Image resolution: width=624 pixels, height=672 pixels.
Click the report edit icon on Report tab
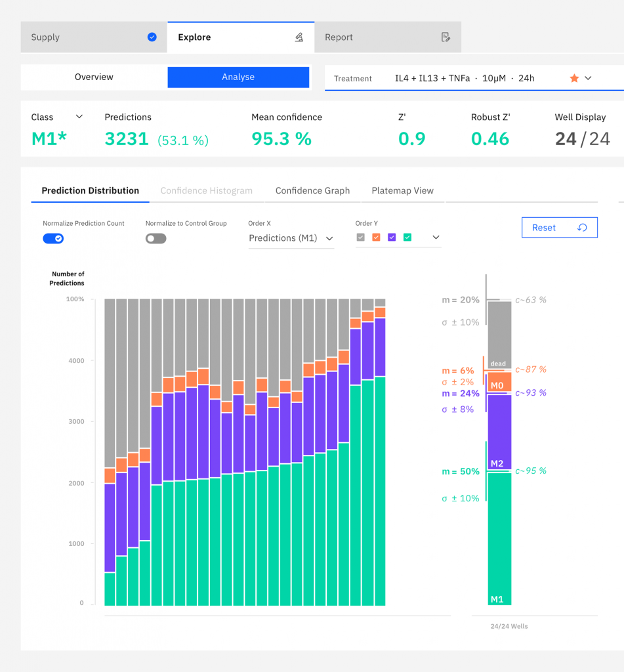click(446, 37)
